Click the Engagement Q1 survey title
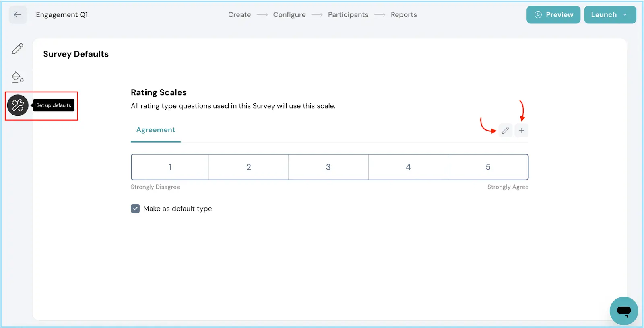The image size is (644, 328). [62, 15]
